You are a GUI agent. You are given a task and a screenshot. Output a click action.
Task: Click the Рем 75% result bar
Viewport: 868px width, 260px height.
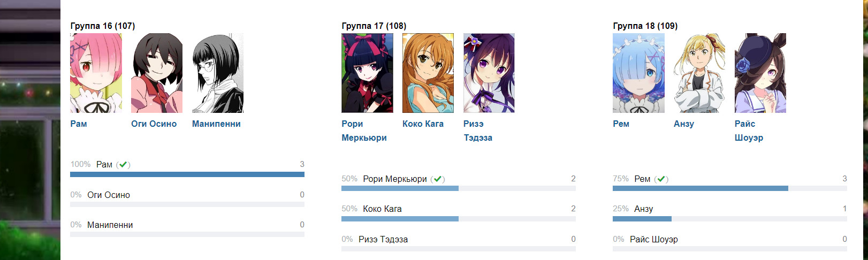click(x=700, y=188)
